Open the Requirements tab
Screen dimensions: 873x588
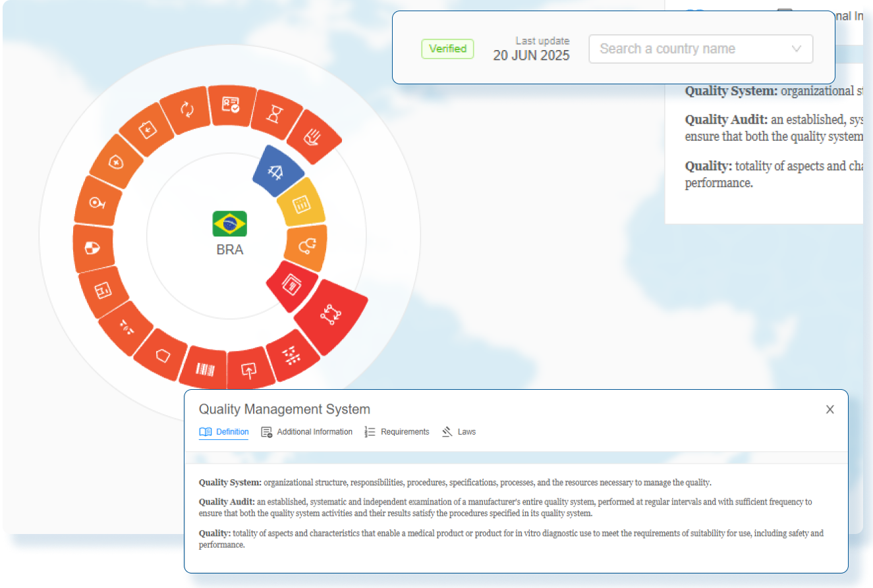click(397, 432)
